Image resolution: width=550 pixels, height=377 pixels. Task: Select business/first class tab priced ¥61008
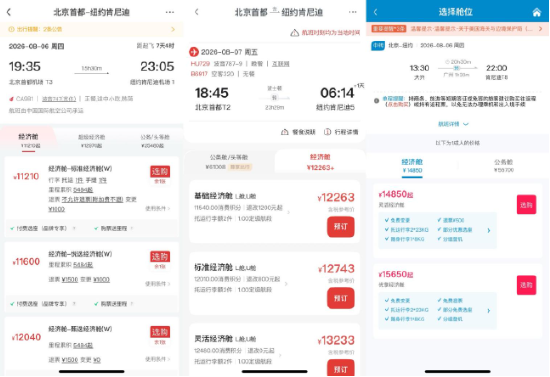229,162
